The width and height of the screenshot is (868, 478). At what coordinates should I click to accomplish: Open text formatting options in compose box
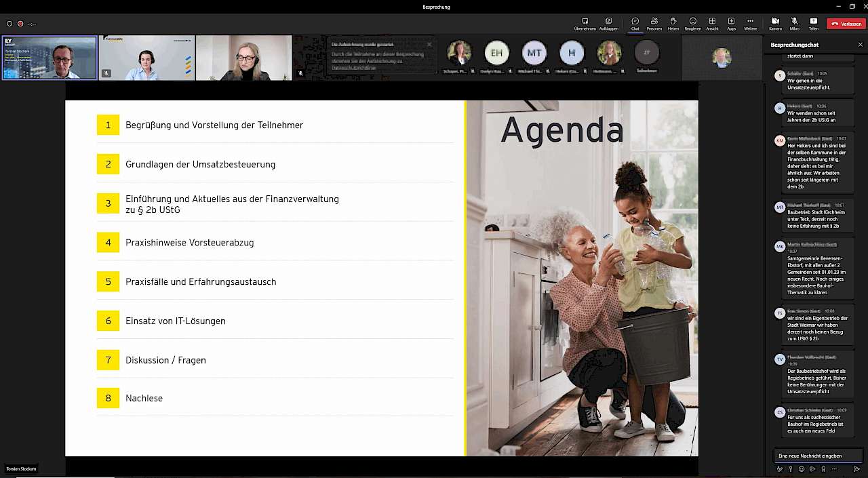(780, 469)
